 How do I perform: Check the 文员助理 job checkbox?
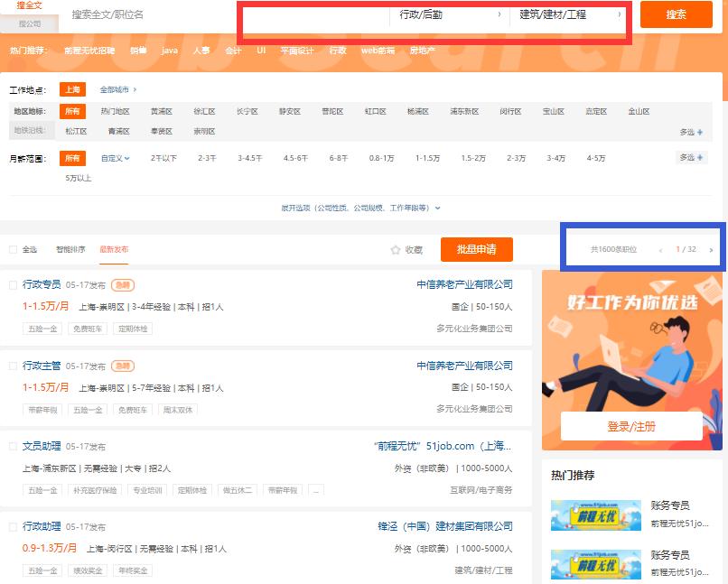point(13,446)
